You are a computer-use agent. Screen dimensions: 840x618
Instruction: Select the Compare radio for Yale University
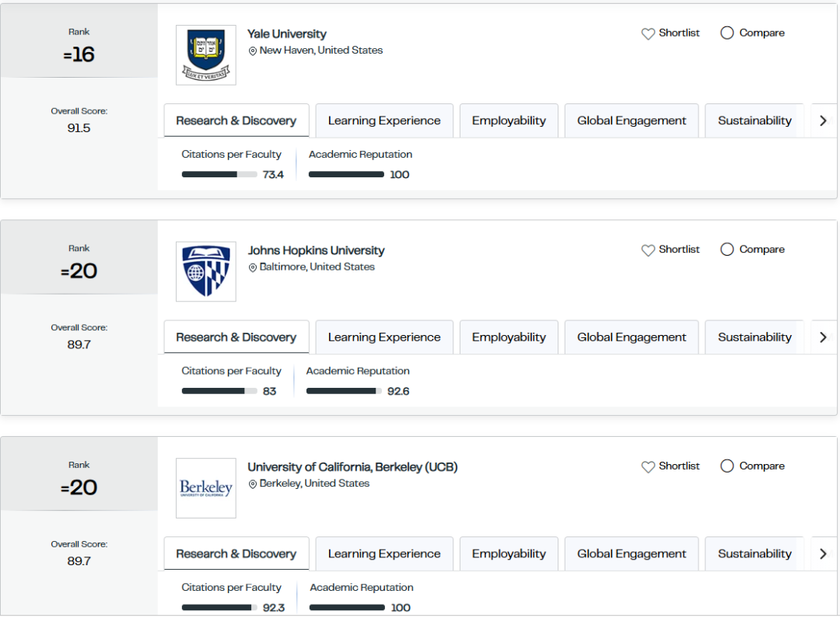(726, 33)
